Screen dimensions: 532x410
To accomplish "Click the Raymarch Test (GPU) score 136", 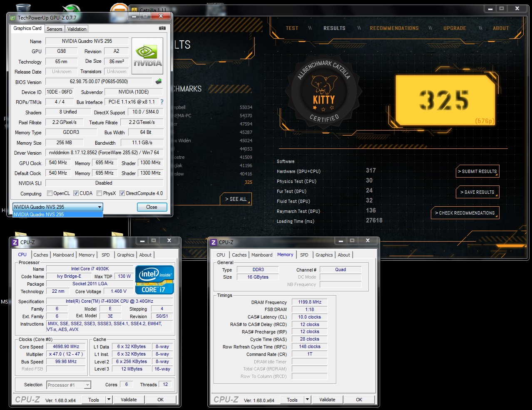I will pyautogui.click(x=371, y=211).
